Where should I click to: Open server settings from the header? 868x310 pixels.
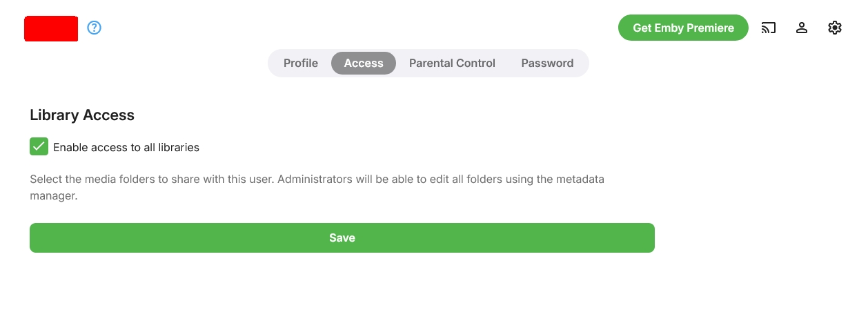(835, 28)
